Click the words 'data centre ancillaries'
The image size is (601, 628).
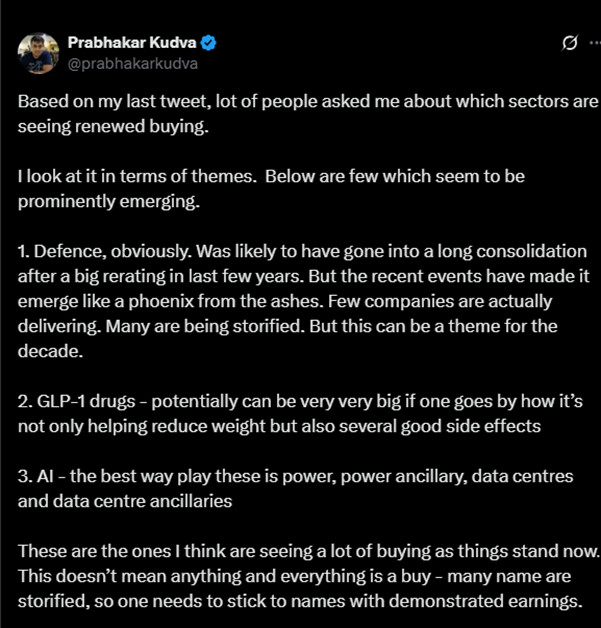158,499
